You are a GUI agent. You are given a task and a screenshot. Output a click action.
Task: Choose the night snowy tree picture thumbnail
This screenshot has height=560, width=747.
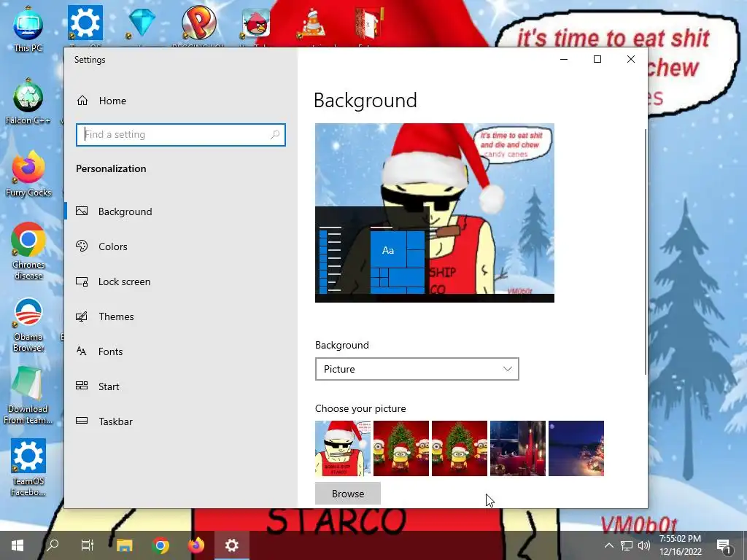point(576,448)
